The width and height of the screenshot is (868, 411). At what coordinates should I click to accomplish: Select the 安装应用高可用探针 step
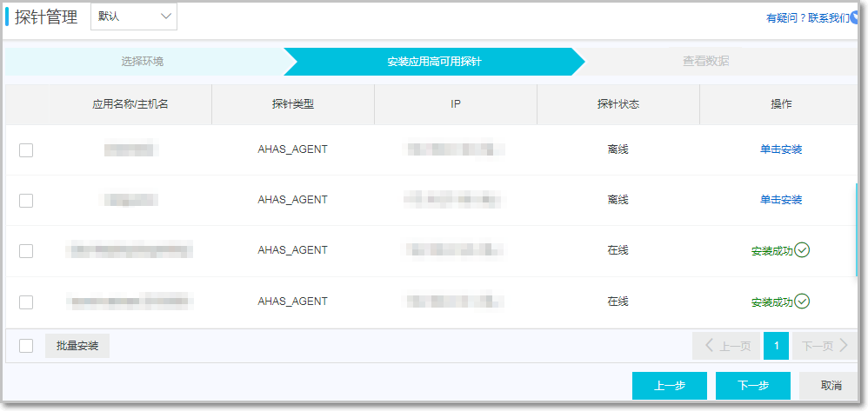coord(434,62)
